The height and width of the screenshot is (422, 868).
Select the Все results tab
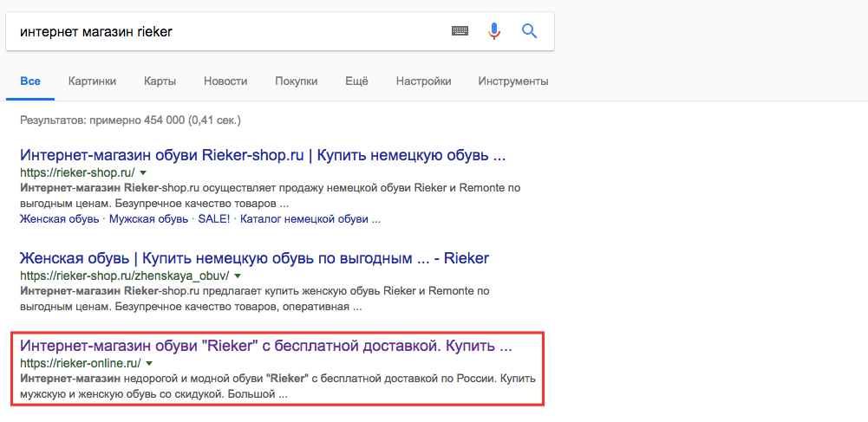pos(30,81)
